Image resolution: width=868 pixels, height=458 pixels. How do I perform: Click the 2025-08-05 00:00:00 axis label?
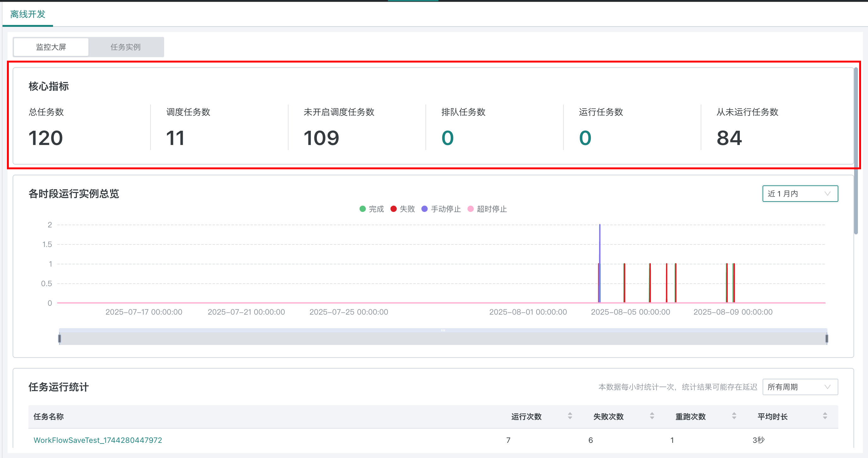click(x=630, y=312)
